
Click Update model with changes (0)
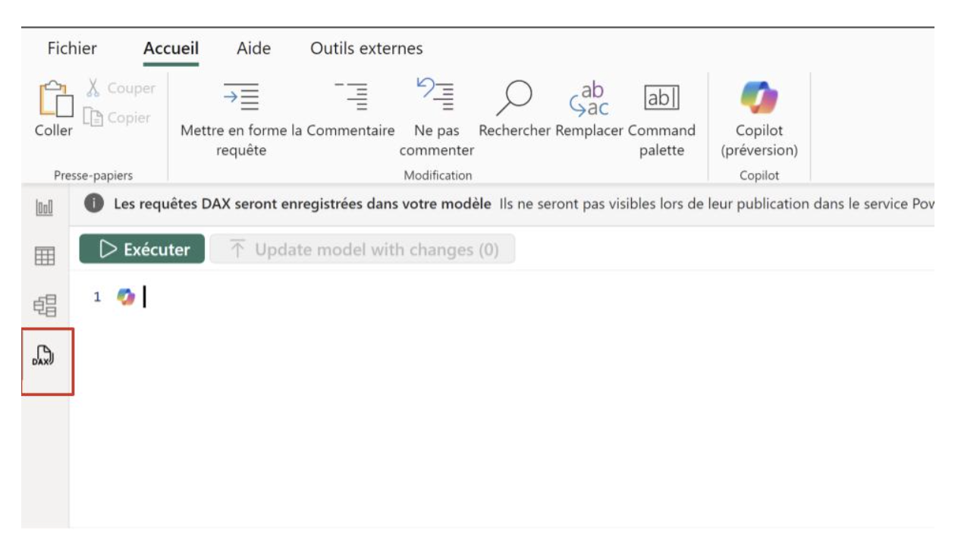(363, 249)
